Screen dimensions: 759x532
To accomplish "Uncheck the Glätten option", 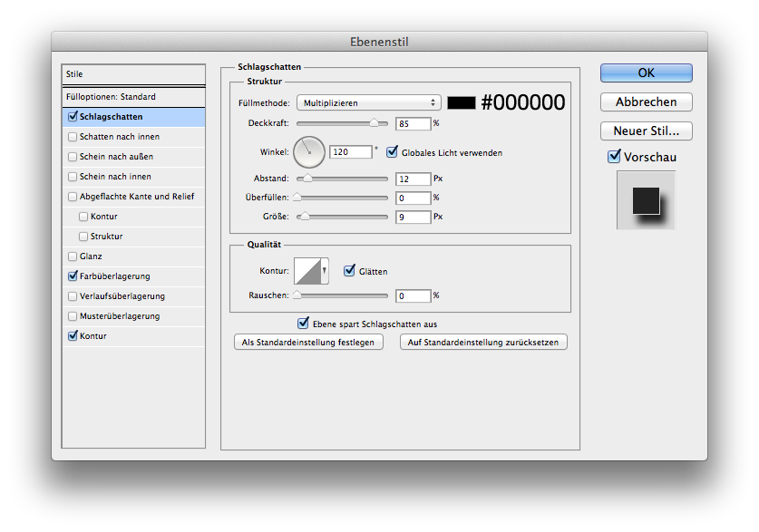I will [x=349, y=271].
